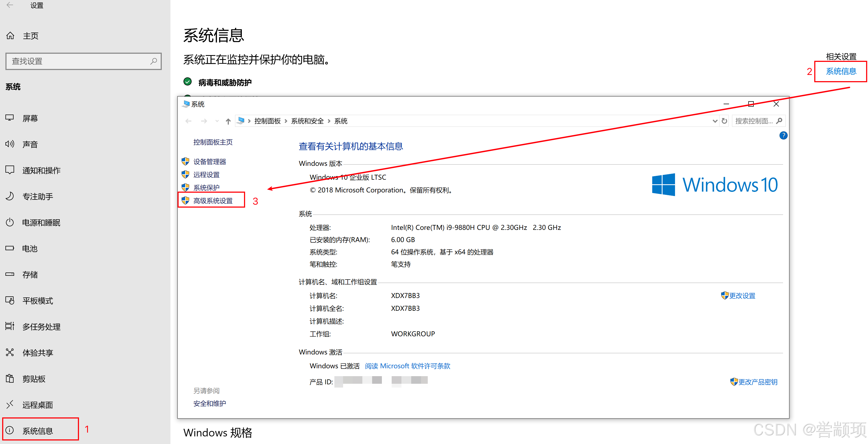
Task: Select Remote Desktop (远程桌面) in sidebar
Action: point(37,405)
